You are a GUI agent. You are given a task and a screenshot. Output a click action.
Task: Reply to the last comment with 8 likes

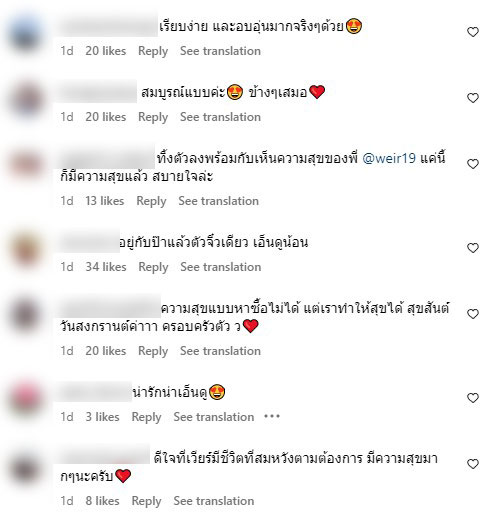[146, 501]
